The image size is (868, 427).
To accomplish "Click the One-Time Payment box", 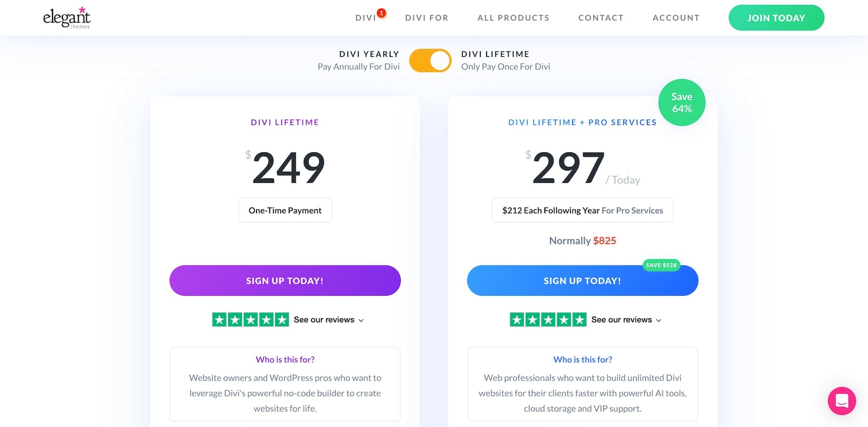I will (x=285, y=210).
